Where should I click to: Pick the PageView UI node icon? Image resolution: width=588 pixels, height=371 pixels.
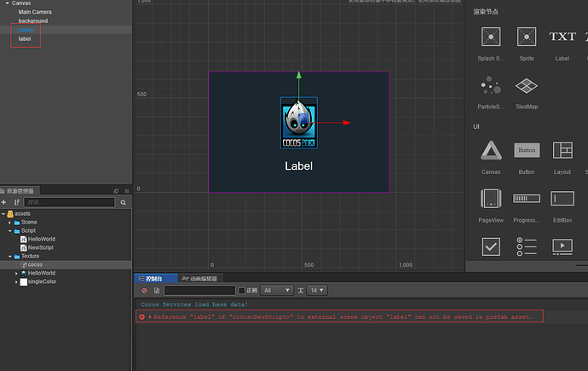[x=491, y=199]
